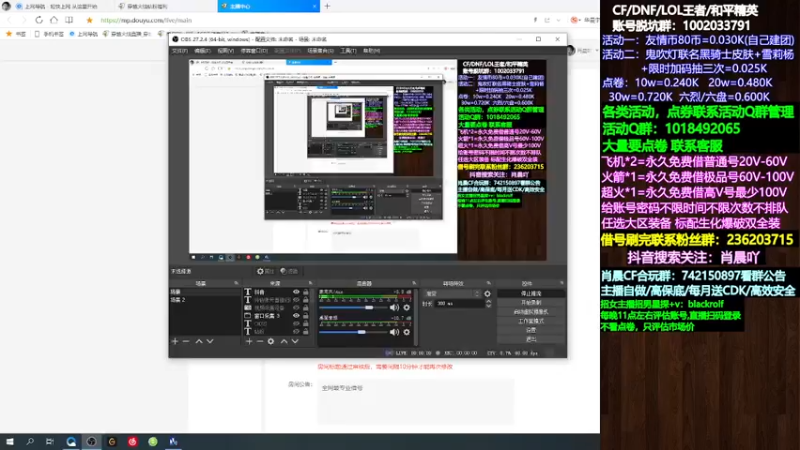Open OBS Docks menu
Viewport: 800px width, 450px height.
[254, 51]
